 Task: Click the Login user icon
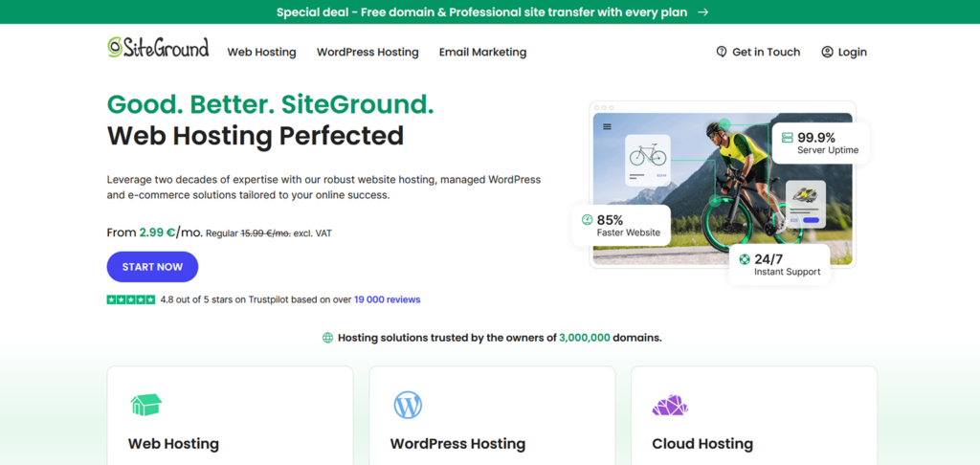pyautogui.click(x=827, y=52)
